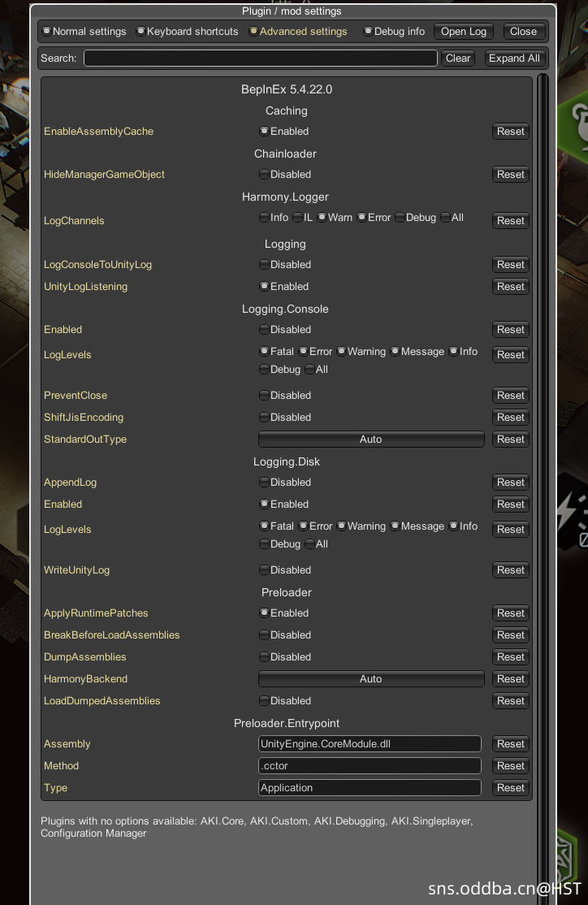Screen dimensions: 588x905
Task: Reset the DumpAssemblies setting
Action: 510,657
